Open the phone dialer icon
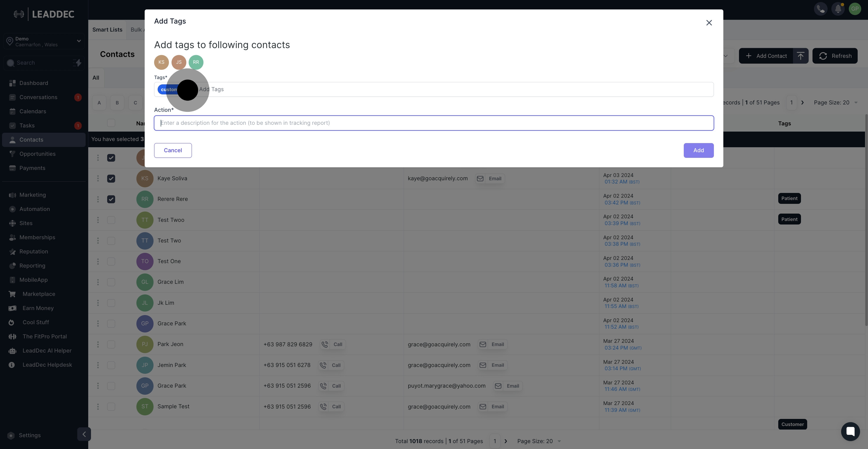 click(x=820, y=9)
